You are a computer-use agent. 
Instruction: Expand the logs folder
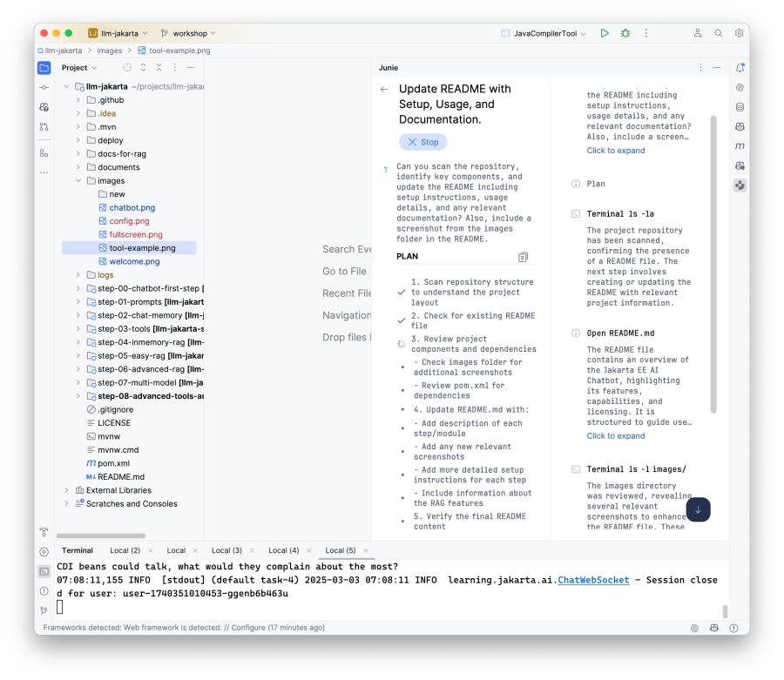[x=78, y=275]
